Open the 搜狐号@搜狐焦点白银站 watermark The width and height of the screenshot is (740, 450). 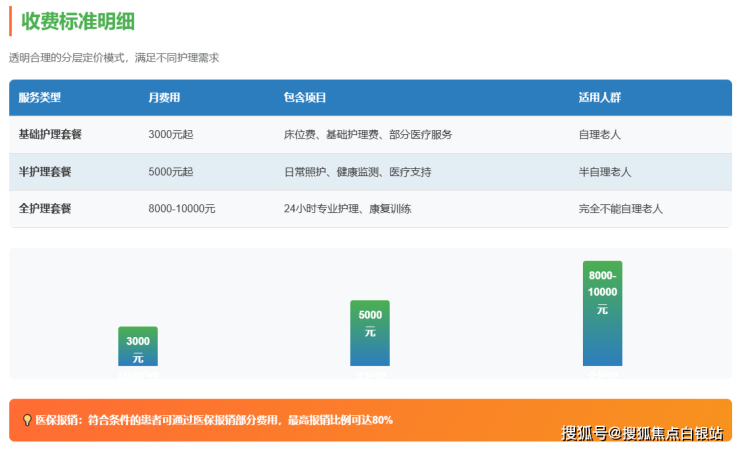coord(641,432)
